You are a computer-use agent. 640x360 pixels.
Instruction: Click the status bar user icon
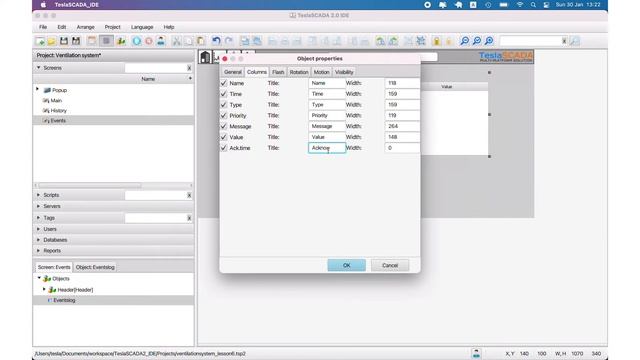tap(476, 353)
